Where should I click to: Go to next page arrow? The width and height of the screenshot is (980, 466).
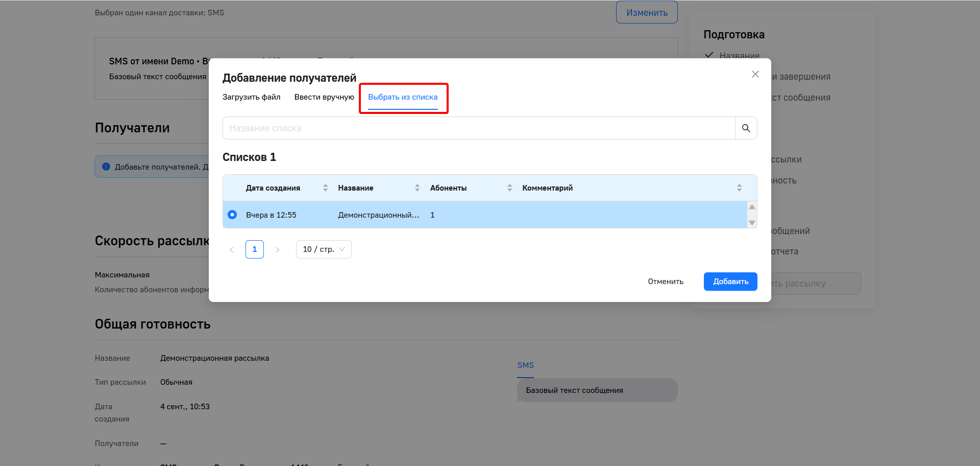click(x=278, y=250)
